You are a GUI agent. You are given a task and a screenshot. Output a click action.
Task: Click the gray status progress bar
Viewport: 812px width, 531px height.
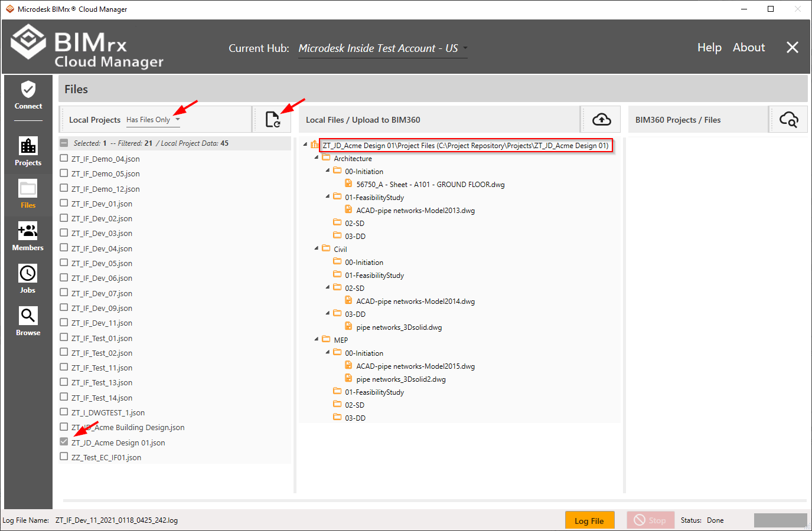780,520
